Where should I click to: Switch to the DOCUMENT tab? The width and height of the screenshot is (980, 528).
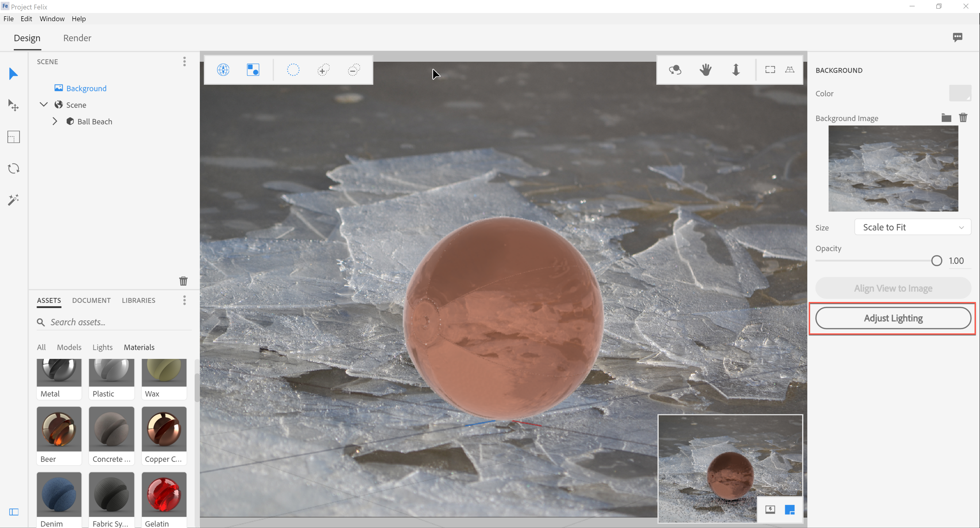[x=91, y=300]
